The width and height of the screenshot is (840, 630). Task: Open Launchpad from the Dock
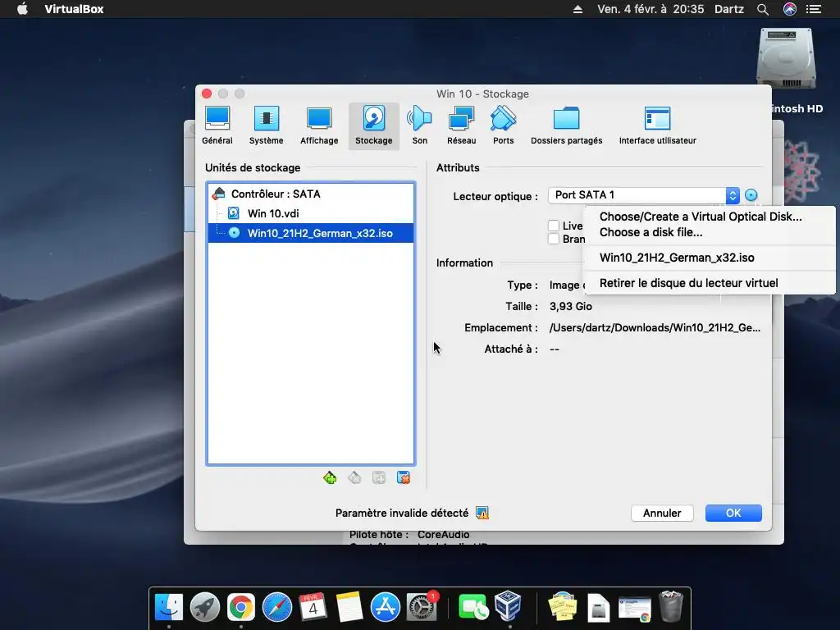point(204,608)
